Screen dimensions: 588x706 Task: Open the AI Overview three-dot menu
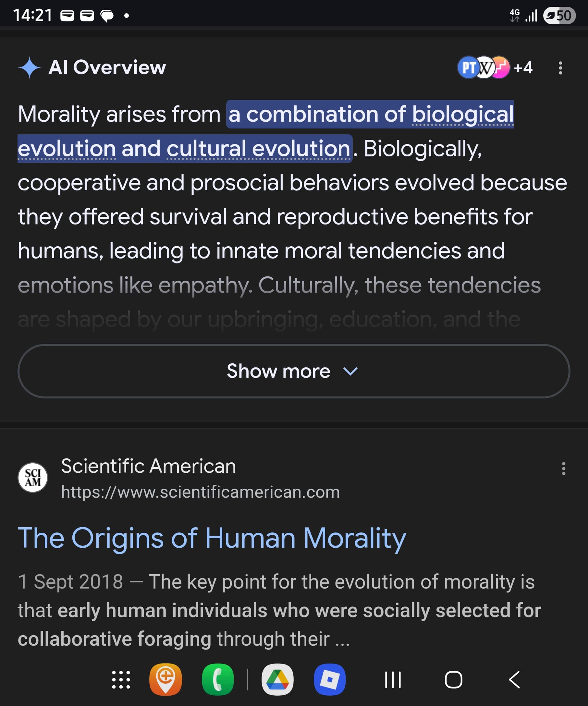coord(560,68)
